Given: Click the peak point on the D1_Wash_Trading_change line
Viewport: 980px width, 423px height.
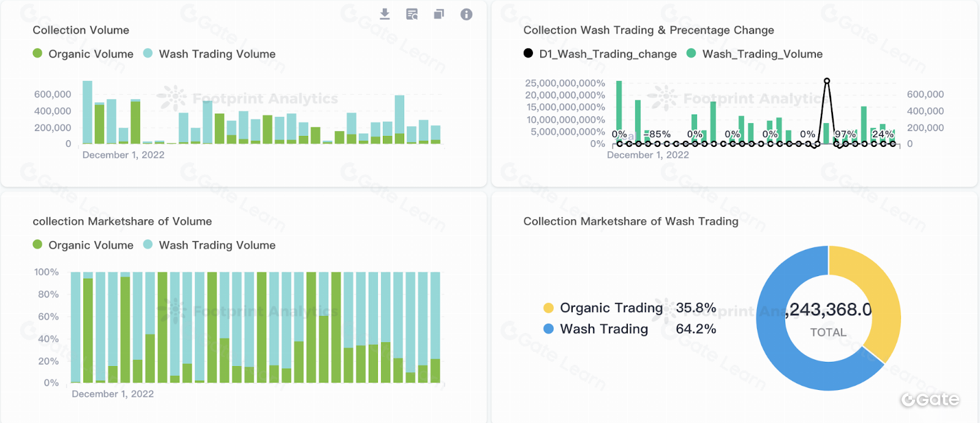Looking at the screenshot, I should pos(826,81).
